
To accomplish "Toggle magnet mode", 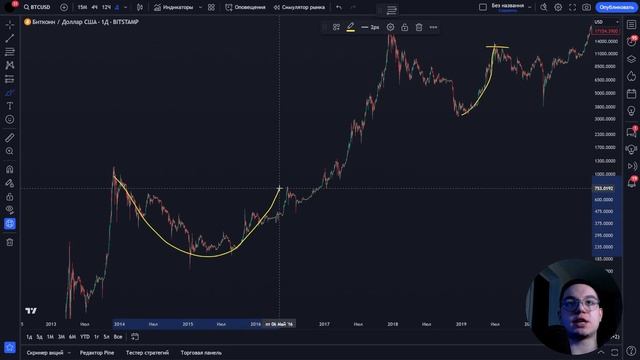I will 10,169.
